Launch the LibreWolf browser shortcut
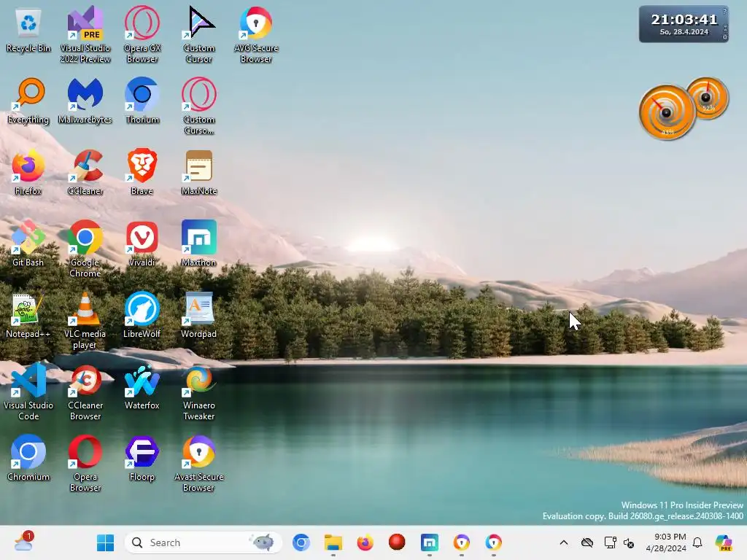 click(x=142, y=315)
